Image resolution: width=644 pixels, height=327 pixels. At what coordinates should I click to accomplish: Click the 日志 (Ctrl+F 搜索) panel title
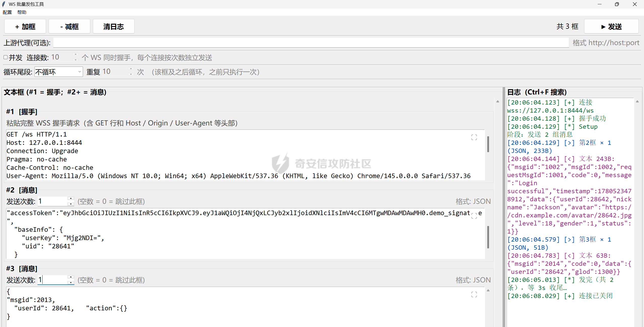537,92
